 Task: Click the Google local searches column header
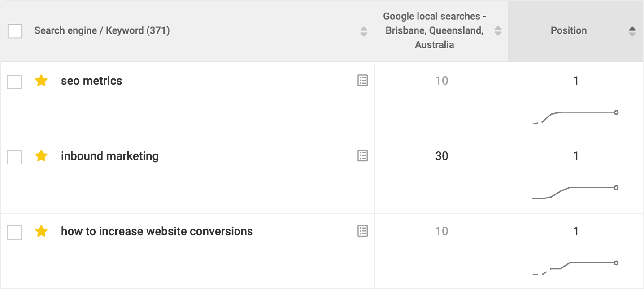434,30
